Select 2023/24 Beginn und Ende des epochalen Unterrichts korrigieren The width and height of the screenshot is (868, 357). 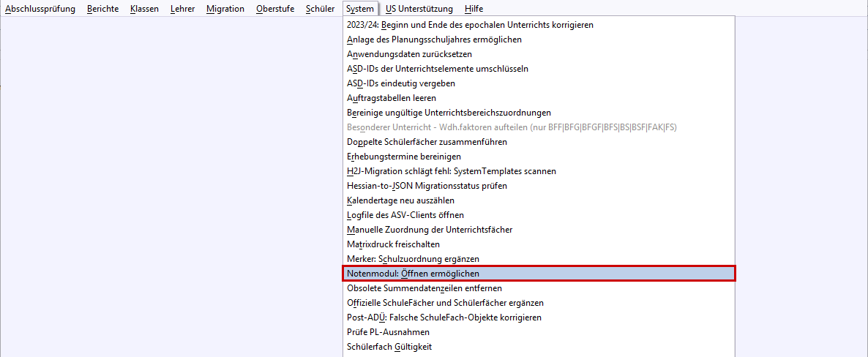tap(539, 26)
